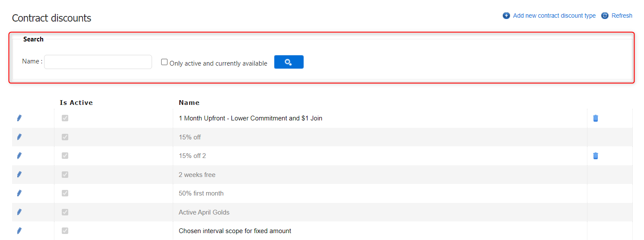Click the Refresh link
644x240 pixels.
(622, 16)
